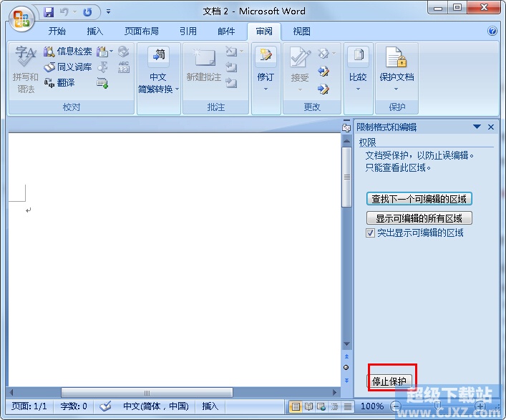
Task: Click the 停止保护 button
Action: (390, 381)
